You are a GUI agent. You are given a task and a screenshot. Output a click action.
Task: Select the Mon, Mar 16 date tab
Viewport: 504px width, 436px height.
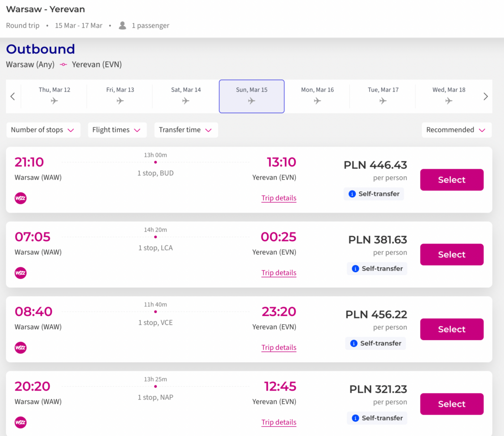[317, 96]
